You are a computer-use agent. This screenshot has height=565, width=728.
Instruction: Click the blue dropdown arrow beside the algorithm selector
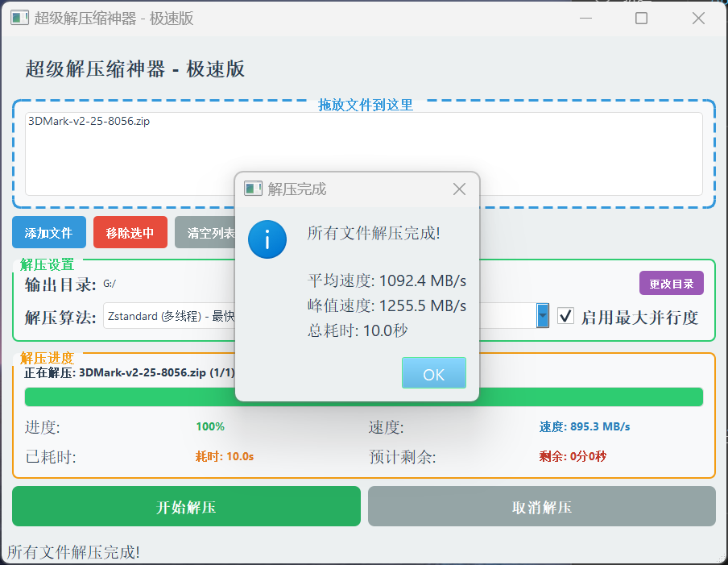[x=542, y=316]
